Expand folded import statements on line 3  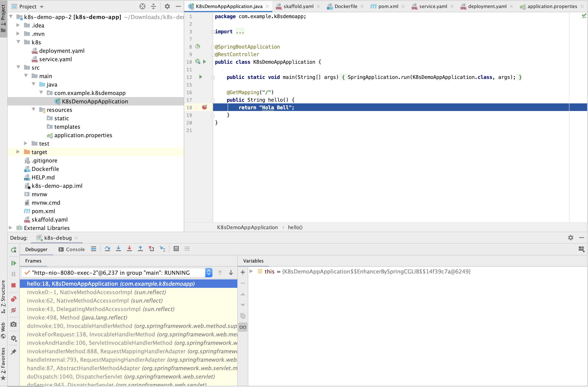tap(213, 32)
